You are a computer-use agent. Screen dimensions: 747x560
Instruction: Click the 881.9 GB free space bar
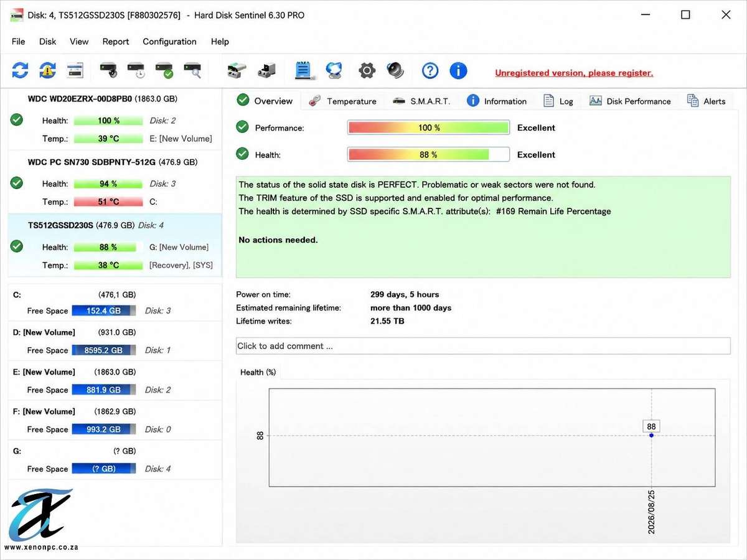103,390
